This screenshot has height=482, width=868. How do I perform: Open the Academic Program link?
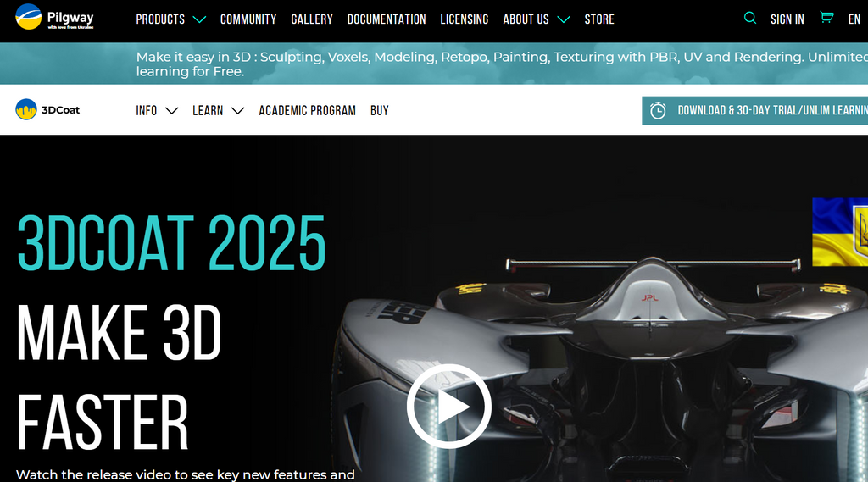click(x=307, y=110)
